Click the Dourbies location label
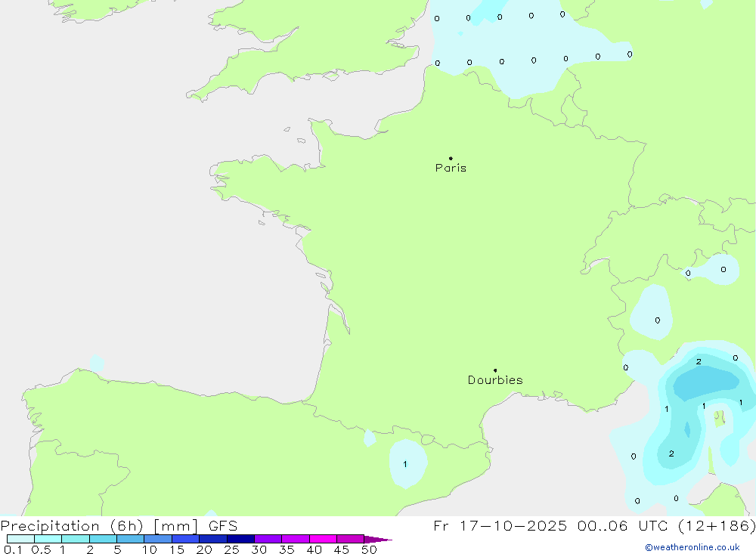 coord(495,380)
